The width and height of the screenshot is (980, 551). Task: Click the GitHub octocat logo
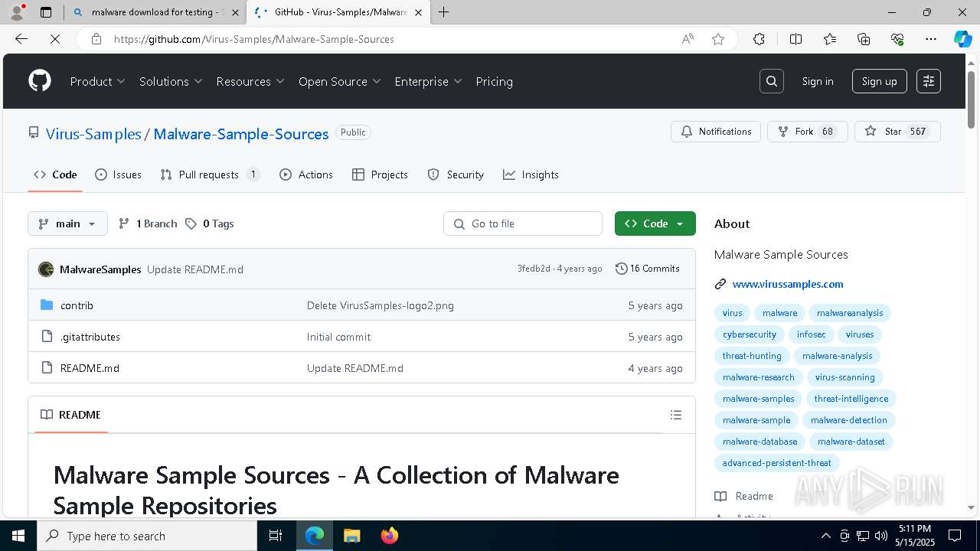coord(40,81)
